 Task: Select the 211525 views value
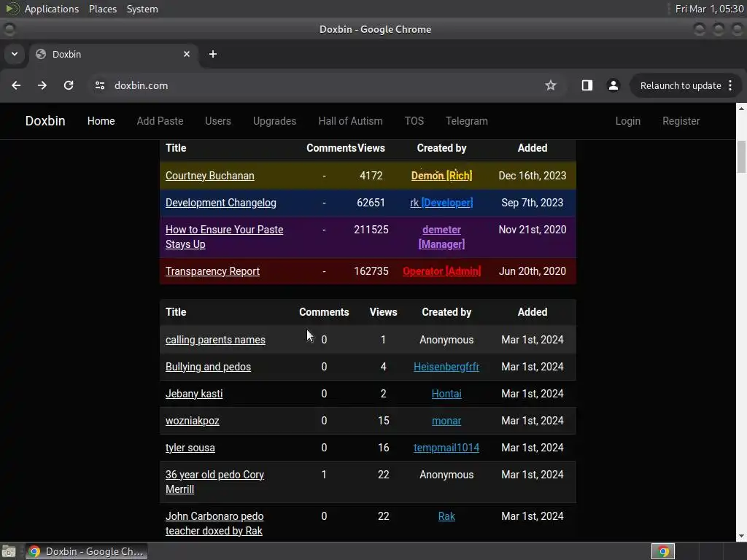click(371, 230)
